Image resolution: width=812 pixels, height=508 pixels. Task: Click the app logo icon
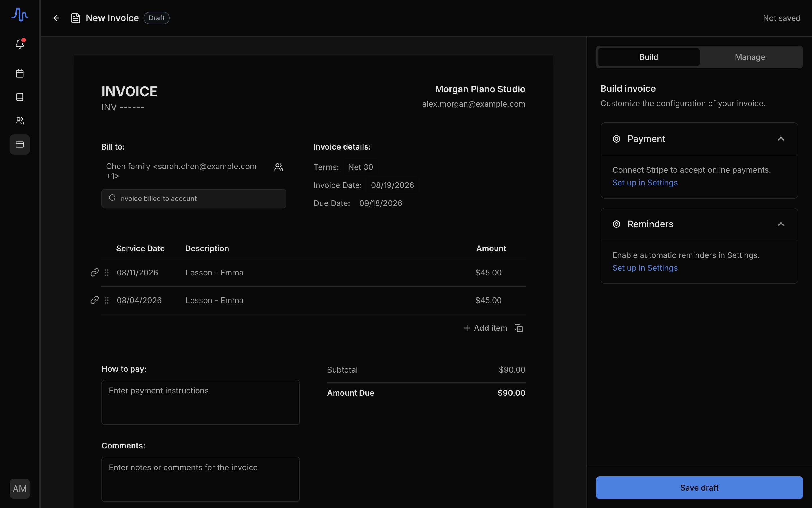click(19, 15)
